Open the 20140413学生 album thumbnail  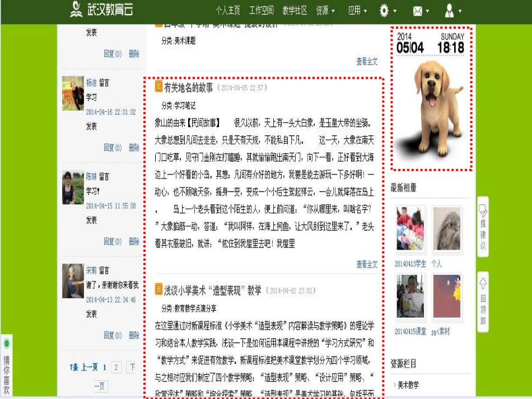point(410,228)
